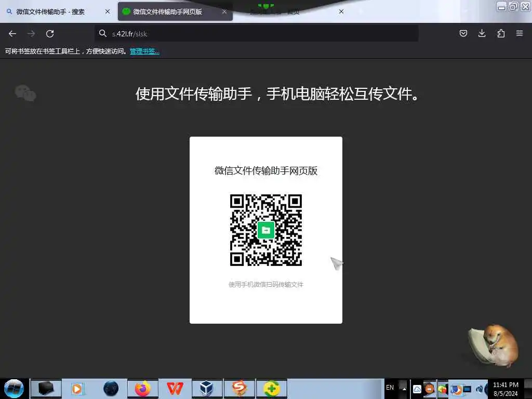Screen dimensions: 532x399
Task: Click the 使用手机微信扫码传输文件 hint text
Action: point(266,284)
